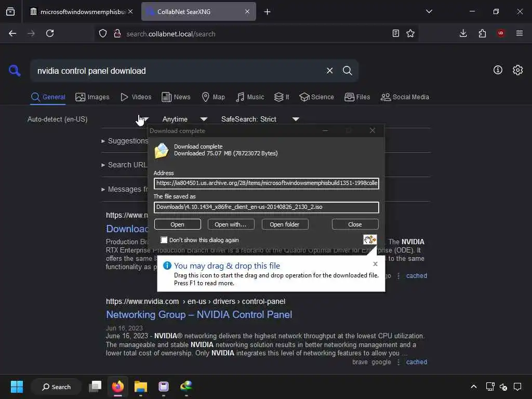Click the Open folder button
The image size is (532, 399).
[285, 224]
